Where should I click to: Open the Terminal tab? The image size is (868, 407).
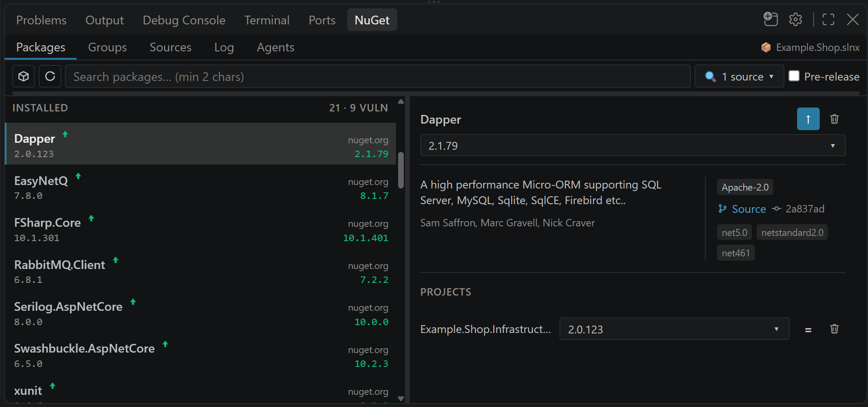(x=267, y=20)
